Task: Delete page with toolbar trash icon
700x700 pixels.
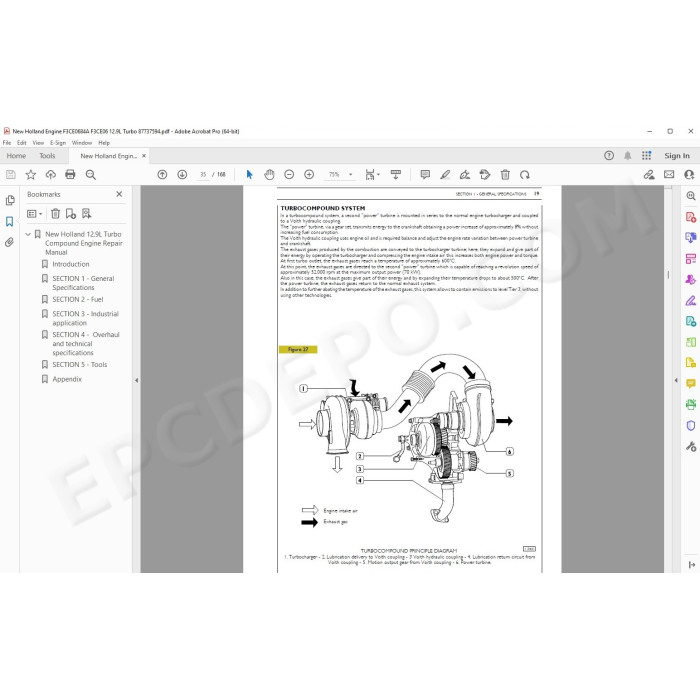Action: tap(505, 175)
